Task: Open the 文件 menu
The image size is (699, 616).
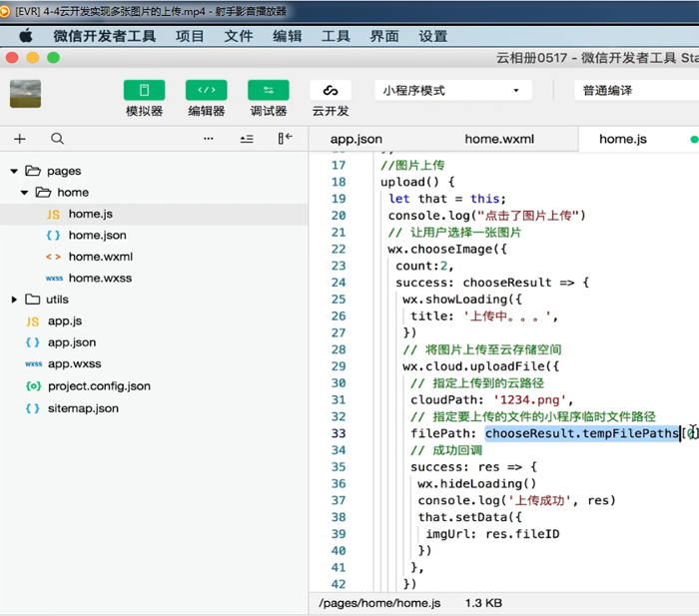Action: (x=239, y=36)
